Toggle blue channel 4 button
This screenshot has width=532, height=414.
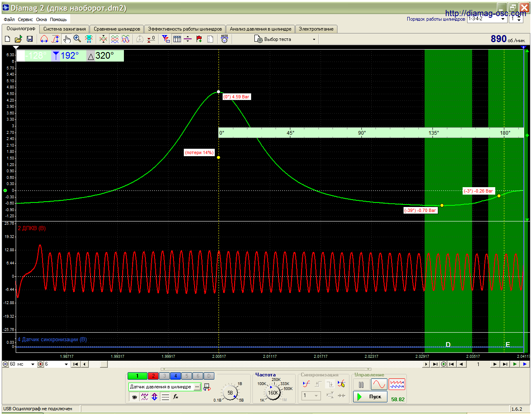click(x=176, y=376)
